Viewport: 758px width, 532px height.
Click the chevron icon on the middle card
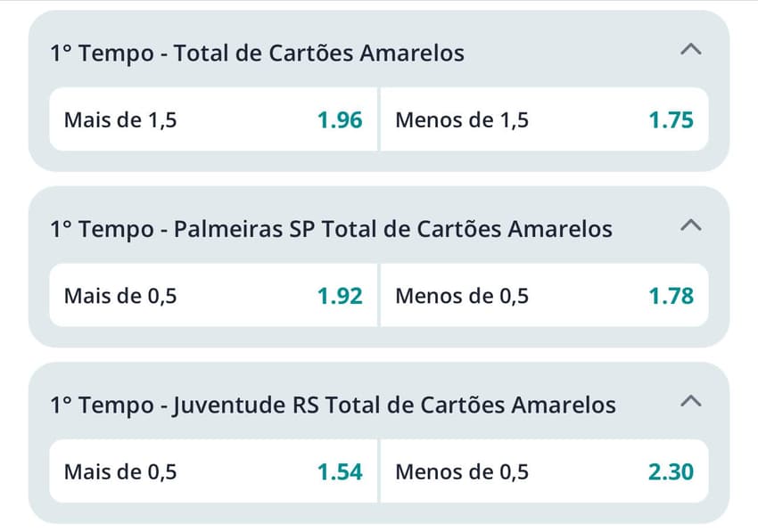pos(691,227)
